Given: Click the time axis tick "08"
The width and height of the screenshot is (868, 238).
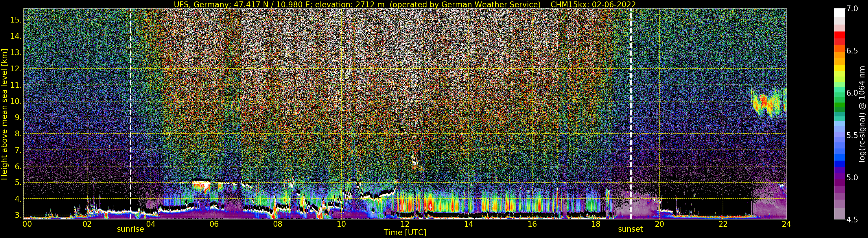Looking at the screenshot, I should click(x=278, y=224).
